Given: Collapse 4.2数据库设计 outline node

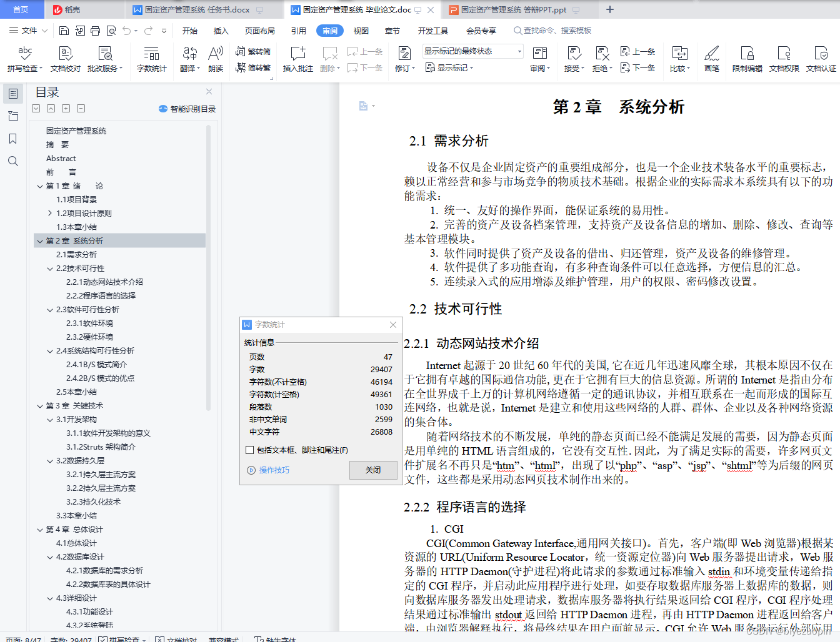Looking at the screenshot, I should point(50,557).
